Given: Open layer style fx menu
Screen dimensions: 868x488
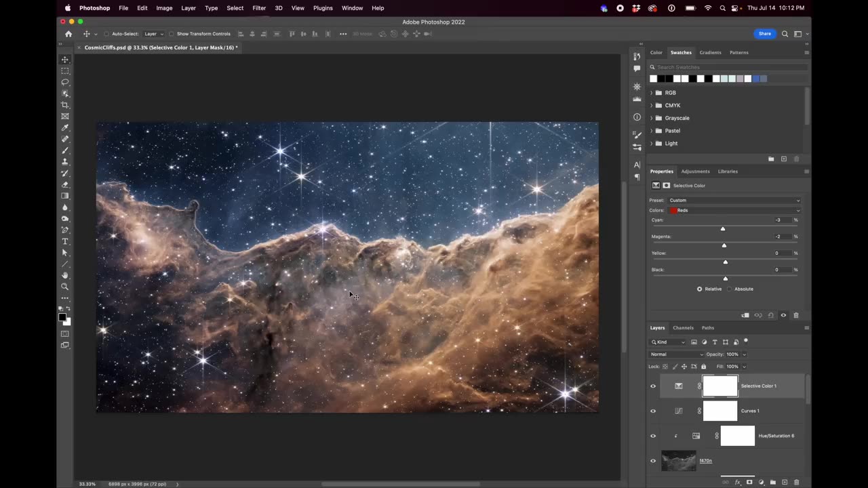Looking at the screenshot, I should point(737,482).
